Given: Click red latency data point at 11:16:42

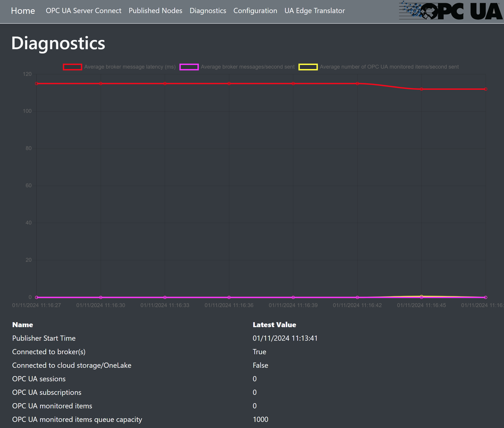Looking at the screenshot, I should coord(357,84).
